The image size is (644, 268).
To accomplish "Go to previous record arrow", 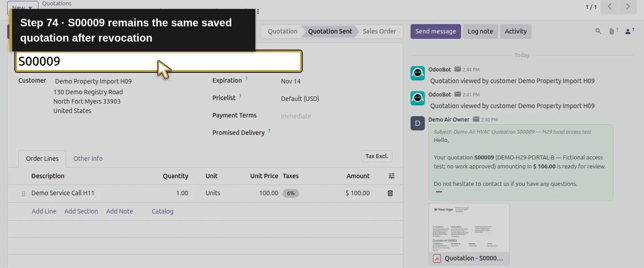I will (x=610, y=7).
